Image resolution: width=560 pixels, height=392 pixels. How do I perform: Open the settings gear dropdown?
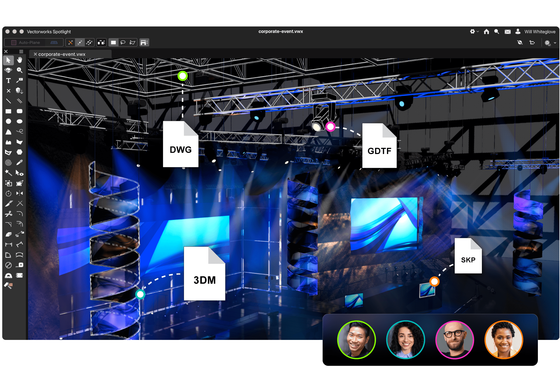click(473, 31)
